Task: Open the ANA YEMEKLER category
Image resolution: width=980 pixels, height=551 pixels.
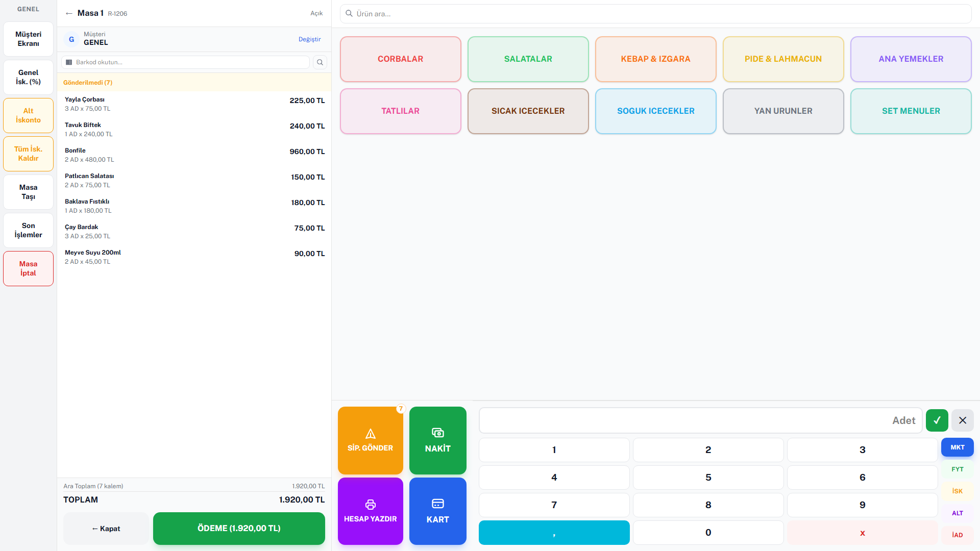Action: (911, 59)
